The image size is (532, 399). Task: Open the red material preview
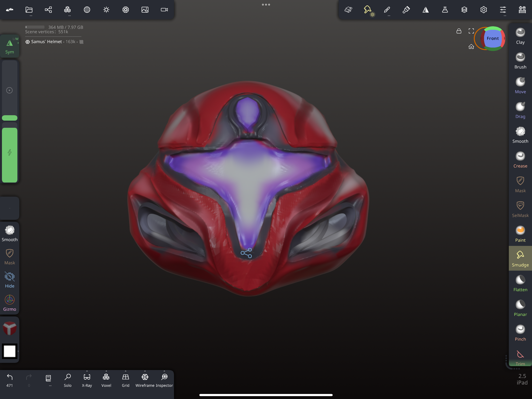[10, 328]
